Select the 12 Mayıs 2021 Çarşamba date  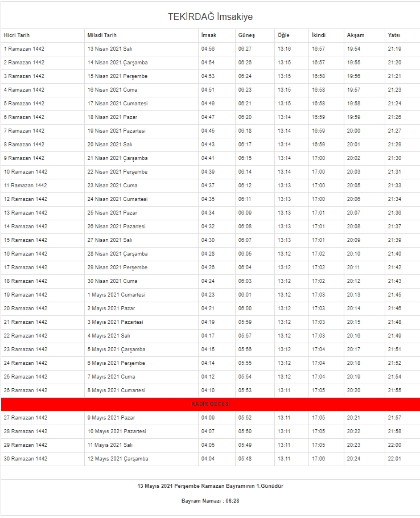tap(117, 459)
